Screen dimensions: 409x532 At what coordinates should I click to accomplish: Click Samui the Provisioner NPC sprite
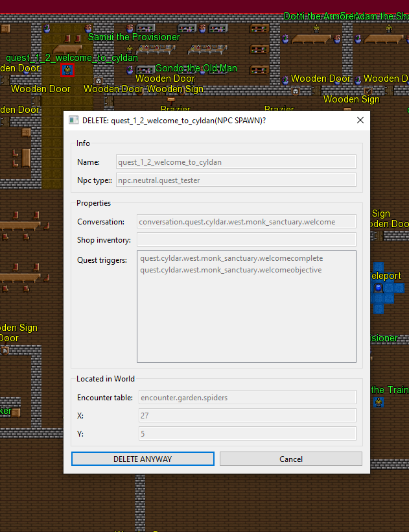(x=130, y=49)
